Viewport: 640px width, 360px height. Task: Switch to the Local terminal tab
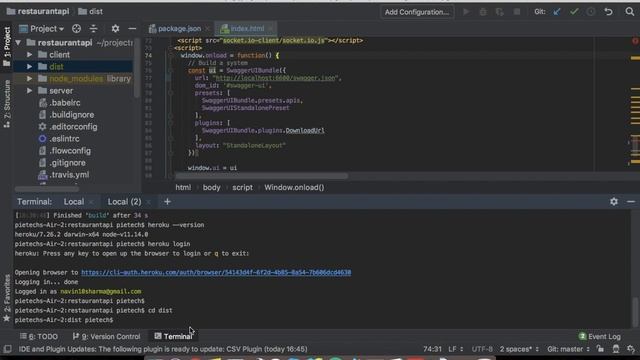click(x=74, y=202)
